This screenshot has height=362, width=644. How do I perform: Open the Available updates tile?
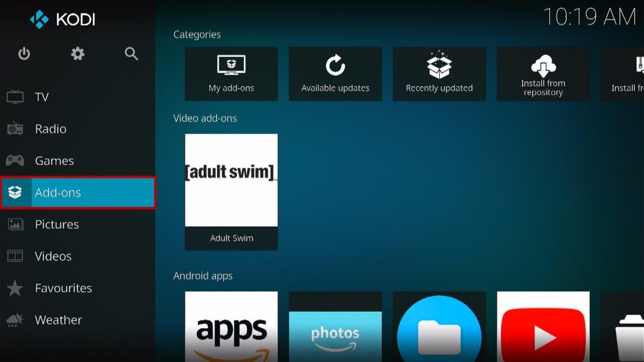(x=335, y=74)
